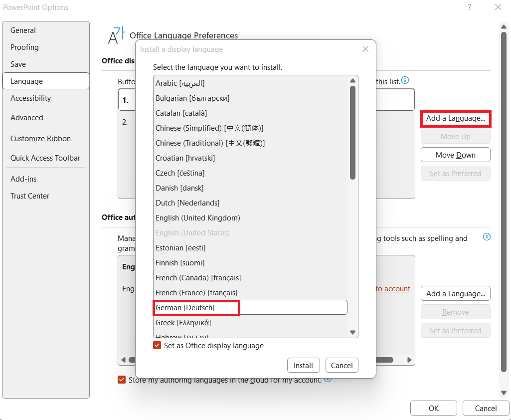The height and width of the screenshot is (420, 511).
Task: Open the Accessibility options category
Action: pos(46,98)
